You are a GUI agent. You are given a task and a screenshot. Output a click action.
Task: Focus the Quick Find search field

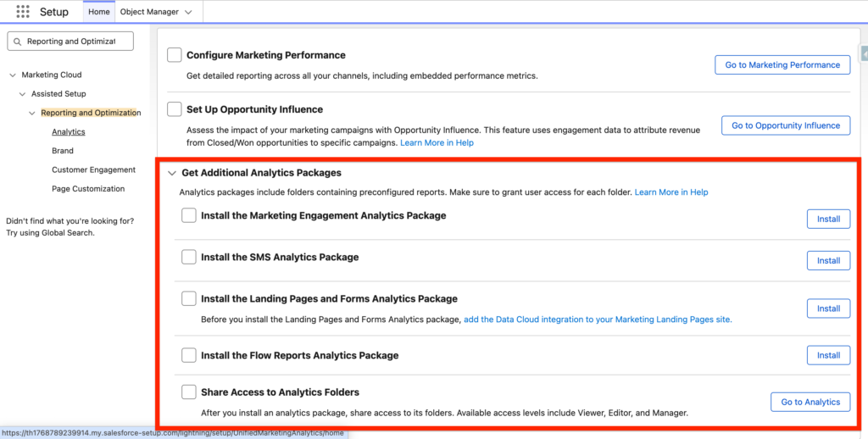(76, 41)
